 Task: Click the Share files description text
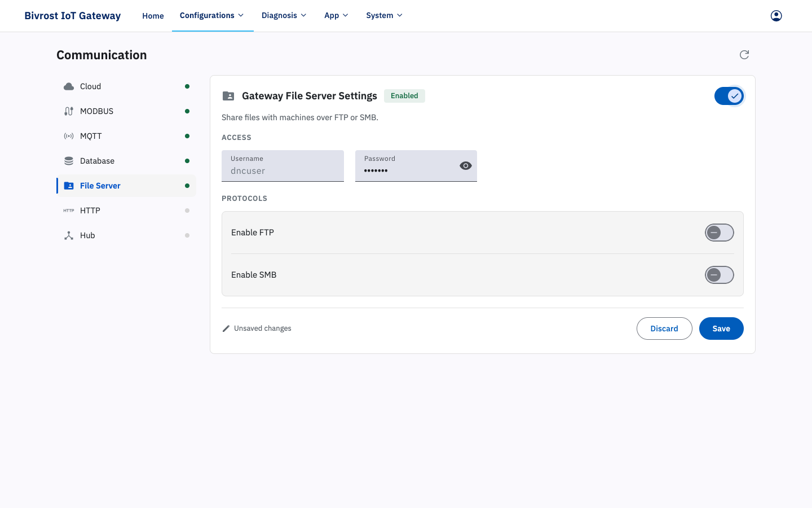(x=300, y=117)
